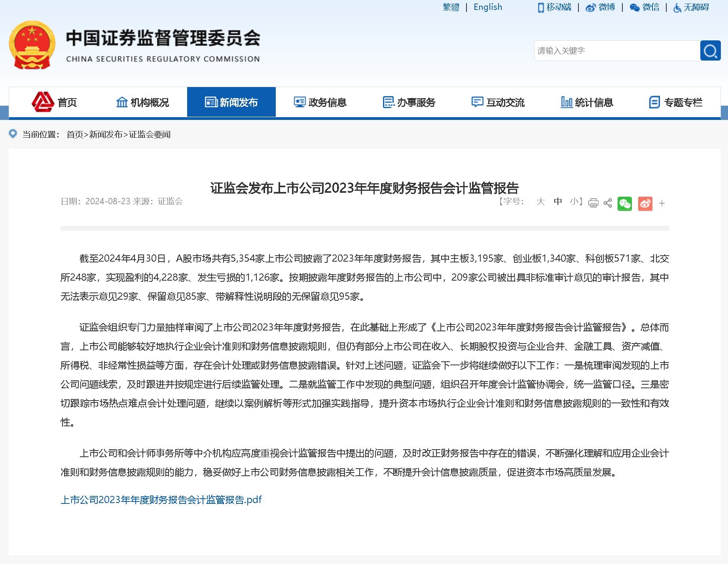The image size is (728, 564).
Task: Switch site language to English
Action: 487,7
